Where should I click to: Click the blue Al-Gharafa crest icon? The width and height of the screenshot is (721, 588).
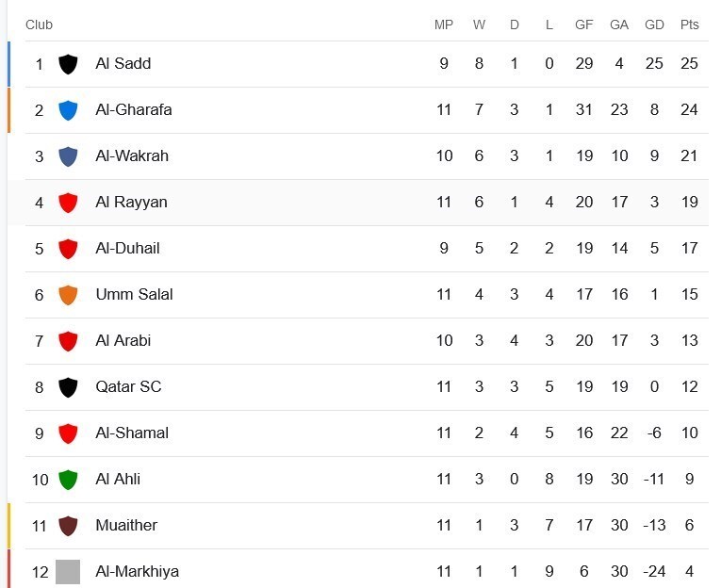[68, 110]
